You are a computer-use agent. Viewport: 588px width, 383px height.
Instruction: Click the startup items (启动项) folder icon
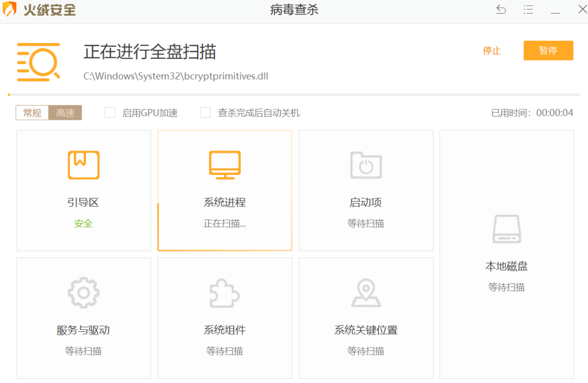[366, 165]
